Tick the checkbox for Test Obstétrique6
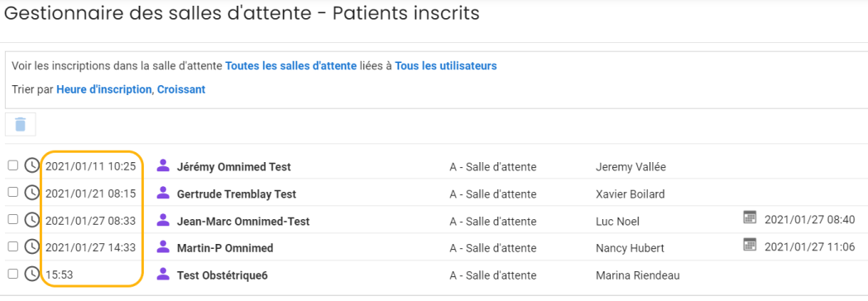Image resolution: width=868 pixels, height=301 pixels. 12,274
